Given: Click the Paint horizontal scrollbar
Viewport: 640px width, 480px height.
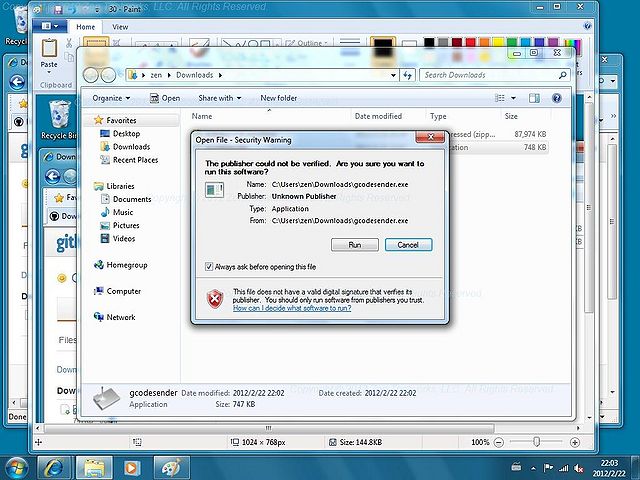Looking at the screenshot, I should click(269, 428).
